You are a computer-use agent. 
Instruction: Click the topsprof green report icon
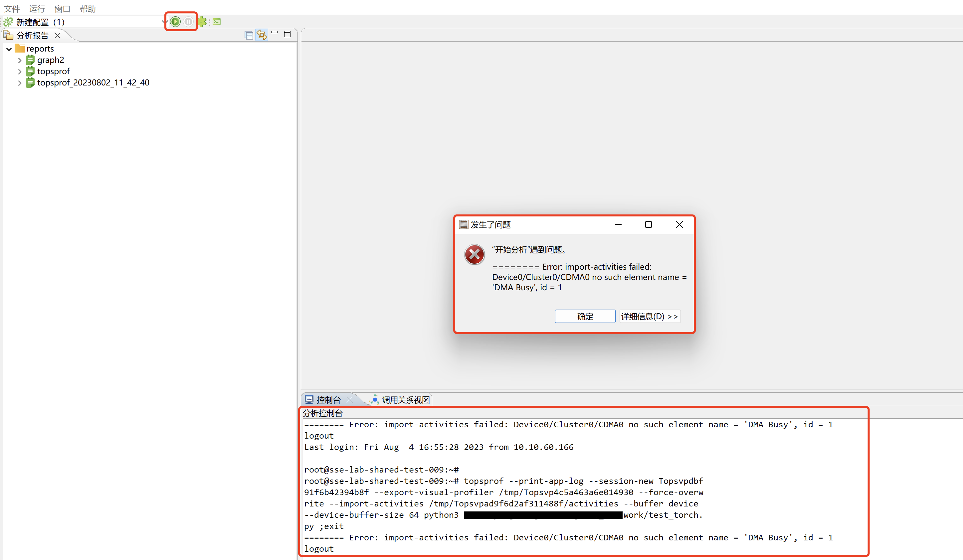(30, 71)
